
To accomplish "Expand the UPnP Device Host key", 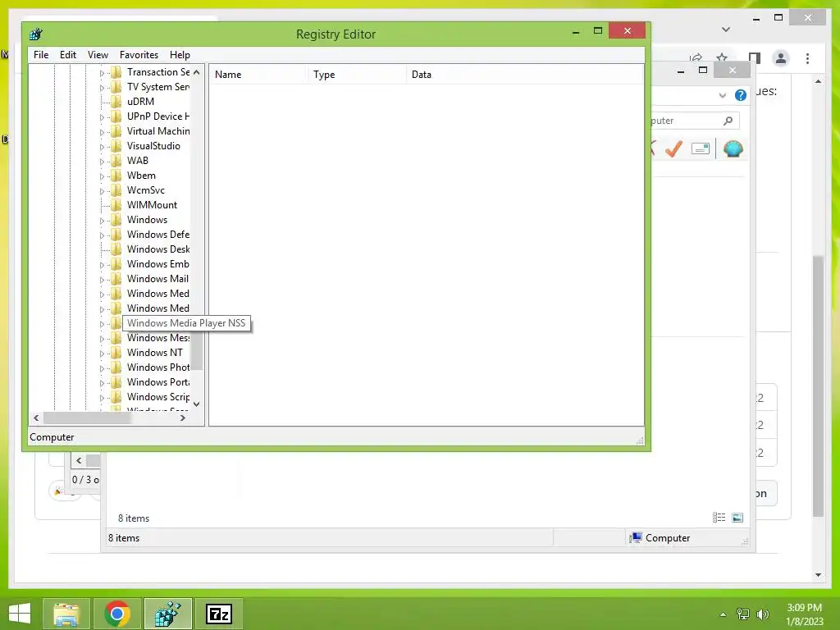I will pos(102,117).
